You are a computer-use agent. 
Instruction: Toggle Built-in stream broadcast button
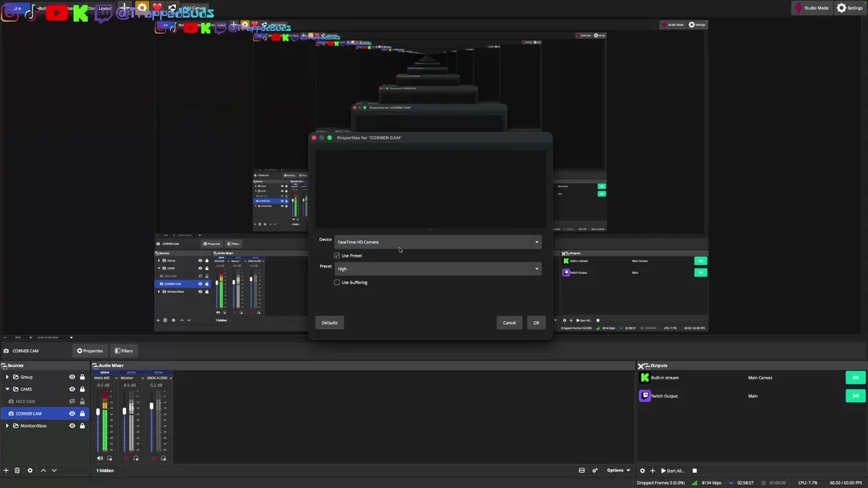(x=856, y=378)
